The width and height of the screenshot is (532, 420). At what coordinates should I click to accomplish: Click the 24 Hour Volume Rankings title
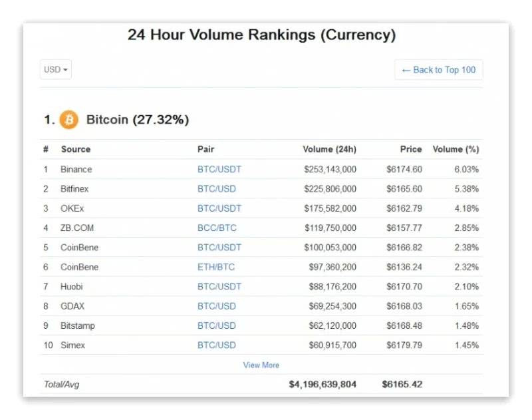(261, 35)
